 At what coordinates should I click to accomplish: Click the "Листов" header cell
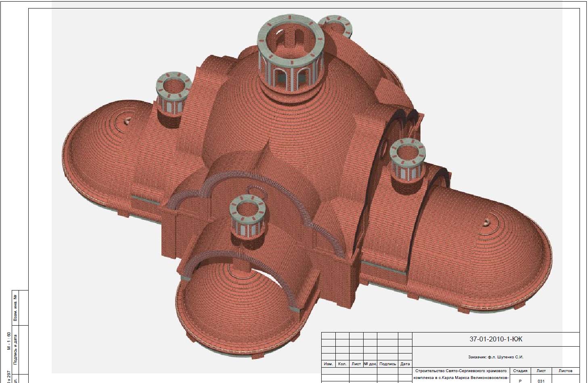[565, 370]
